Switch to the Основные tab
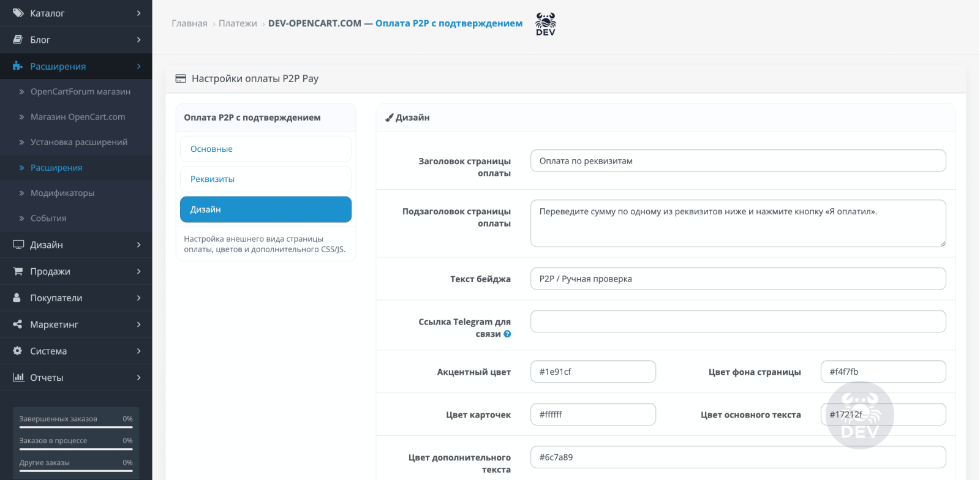This screenshot has width=980, height=480. (266, 149)
